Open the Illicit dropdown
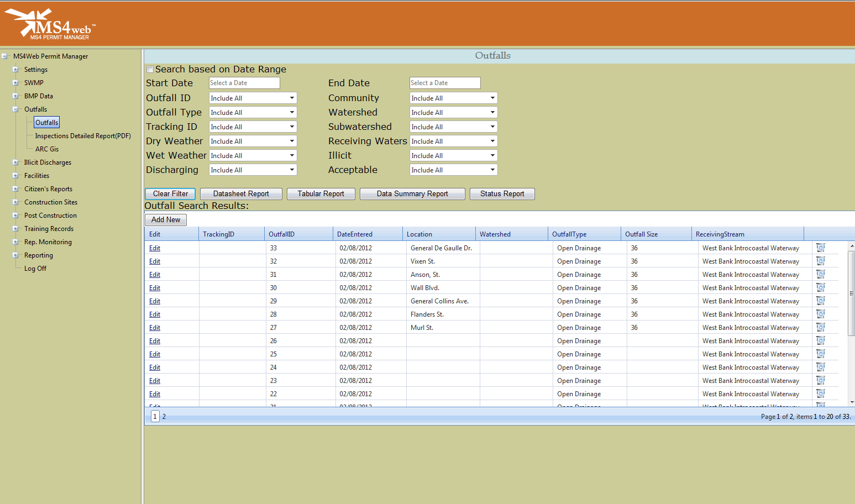 click(x=454, y=155)
